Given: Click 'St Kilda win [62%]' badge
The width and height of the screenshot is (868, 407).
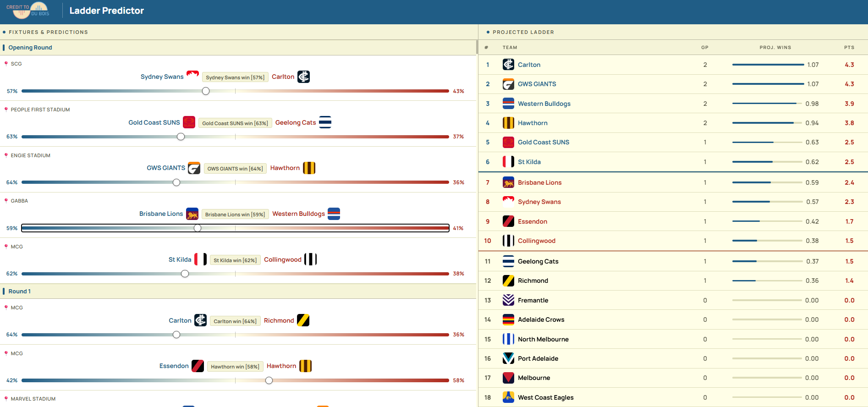Looking at the screenshot, I should [235, 260].
